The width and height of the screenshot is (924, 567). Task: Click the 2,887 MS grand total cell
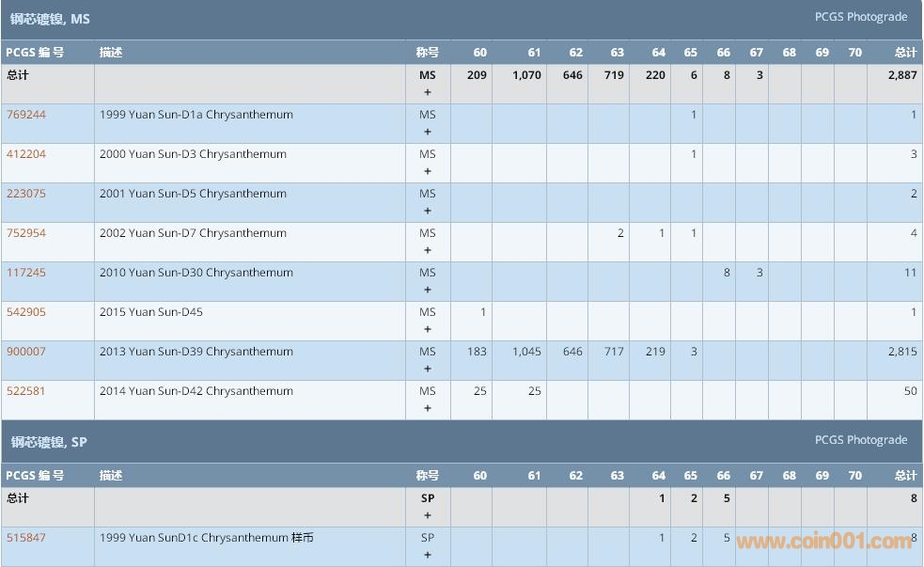point(901,75)
